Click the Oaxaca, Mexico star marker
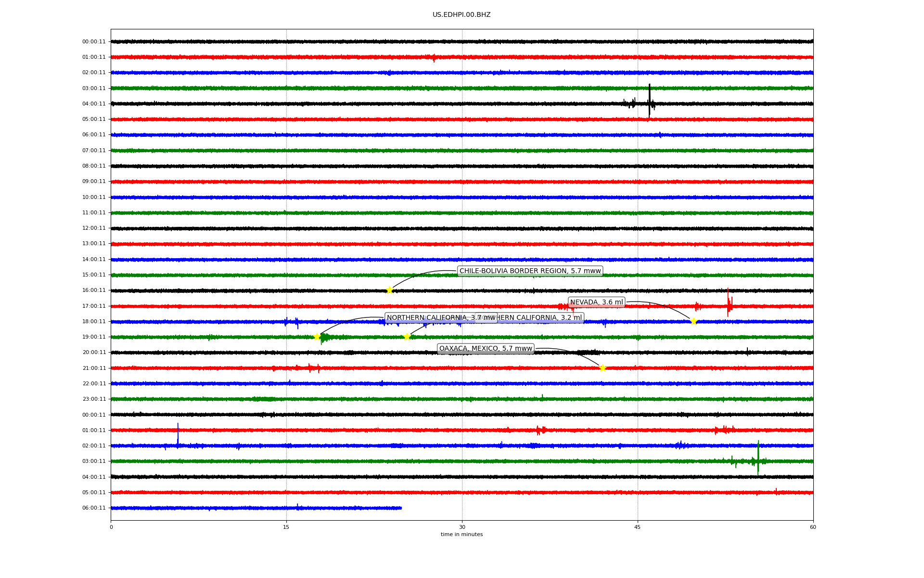This screenshot has width=924, height=578. tap(603, 368)
